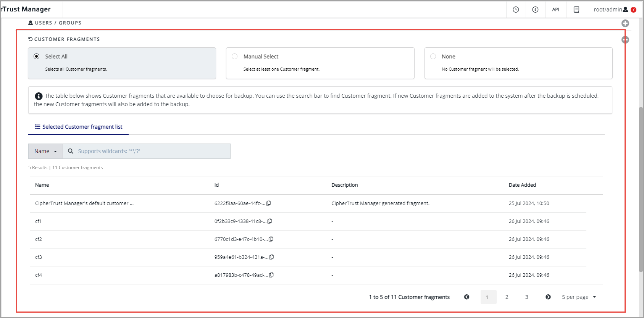Select the None radio option

point(433,56)
